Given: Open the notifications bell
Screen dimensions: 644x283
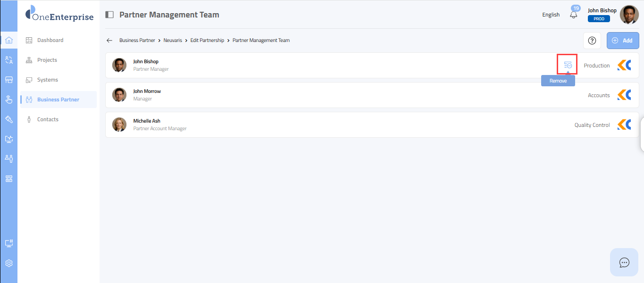Looking at the screenshot, I should pyautogui.click(x=574, y=15).
